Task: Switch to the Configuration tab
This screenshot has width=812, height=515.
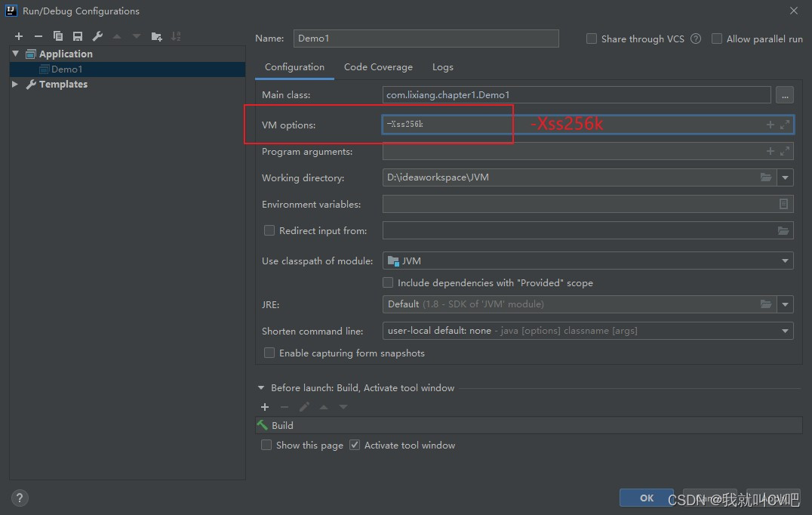Action: point(294,67)
